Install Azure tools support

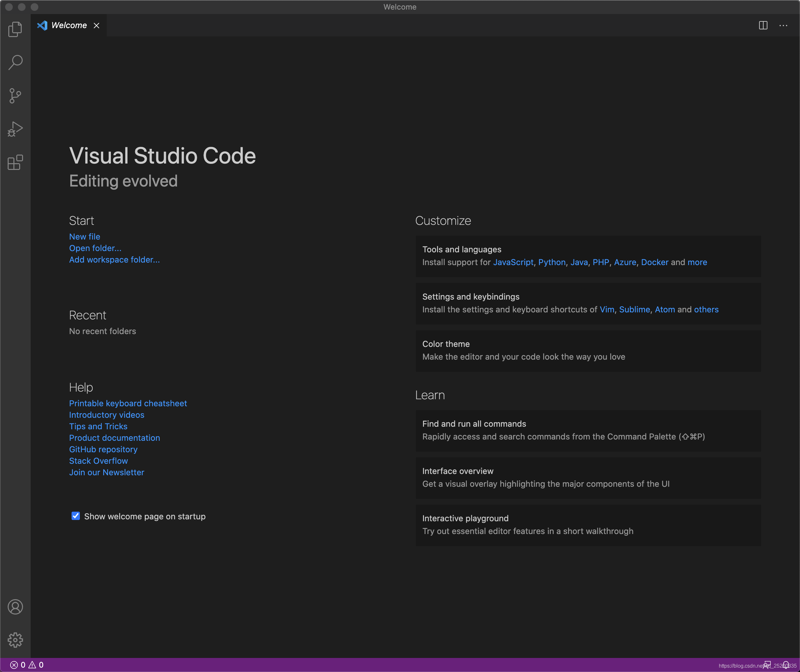click(x=625, y=262)
